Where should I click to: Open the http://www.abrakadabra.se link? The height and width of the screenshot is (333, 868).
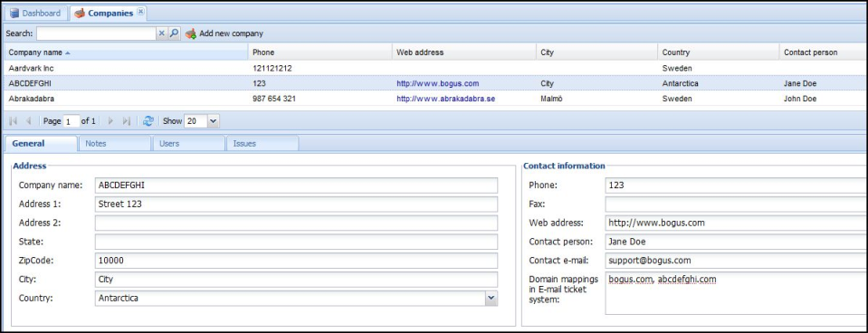[444, 99]
